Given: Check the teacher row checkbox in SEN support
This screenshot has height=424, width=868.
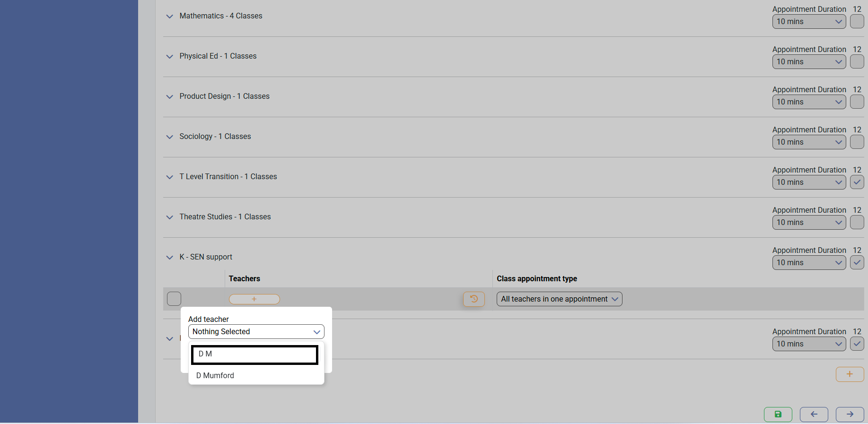Looking at the screenshot, I should click(174, 299).
